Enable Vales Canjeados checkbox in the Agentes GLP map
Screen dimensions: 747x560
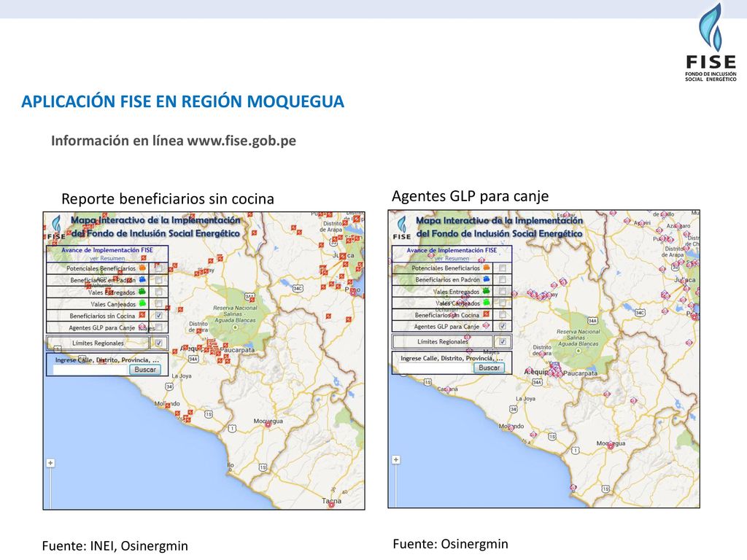[502, 303]
